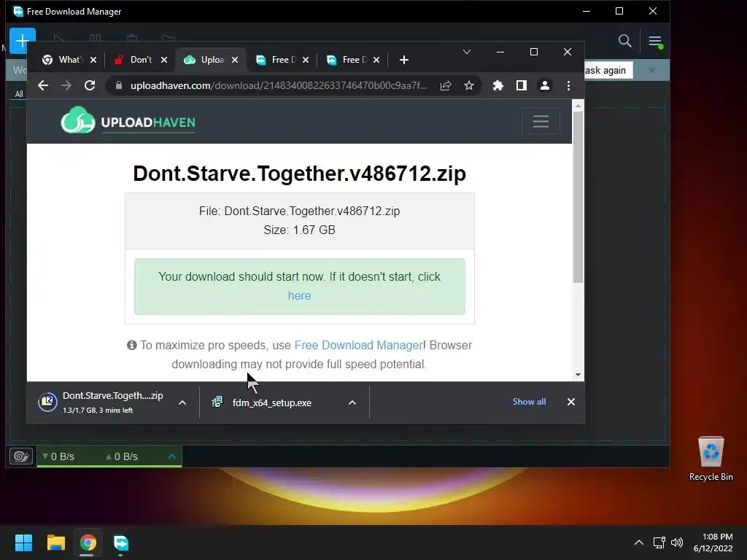Viewport: 747px width, 560px height.
Task: Open Chrome side panel
Action: tap(521, 86)
